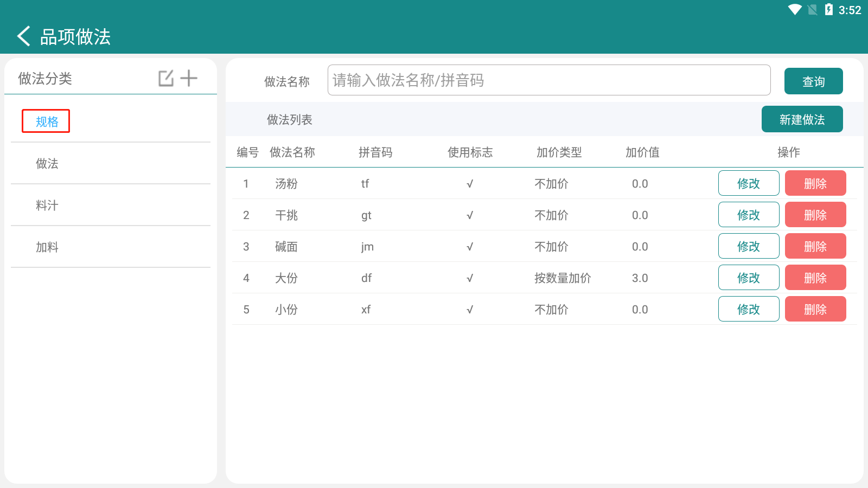Tap the back arrow icon
868x488 pixels.
[24, 36]
